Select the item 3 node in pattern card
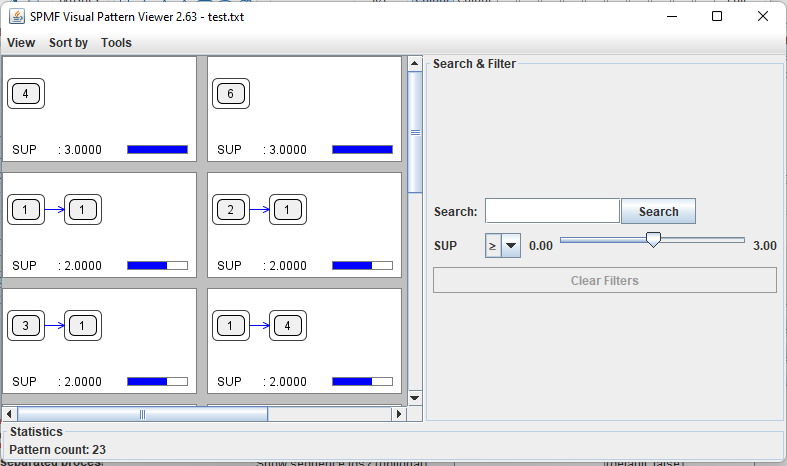Image resolution: width=787 pixels, height=466 pixels. click(26, 326)
